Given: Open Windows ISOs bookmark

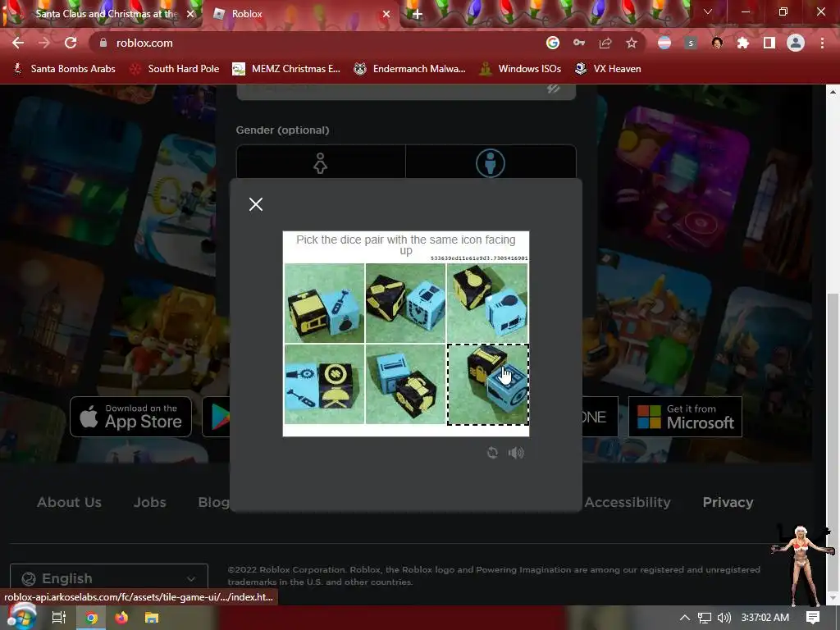Looking at the screenshot, I should coord(520,69).
